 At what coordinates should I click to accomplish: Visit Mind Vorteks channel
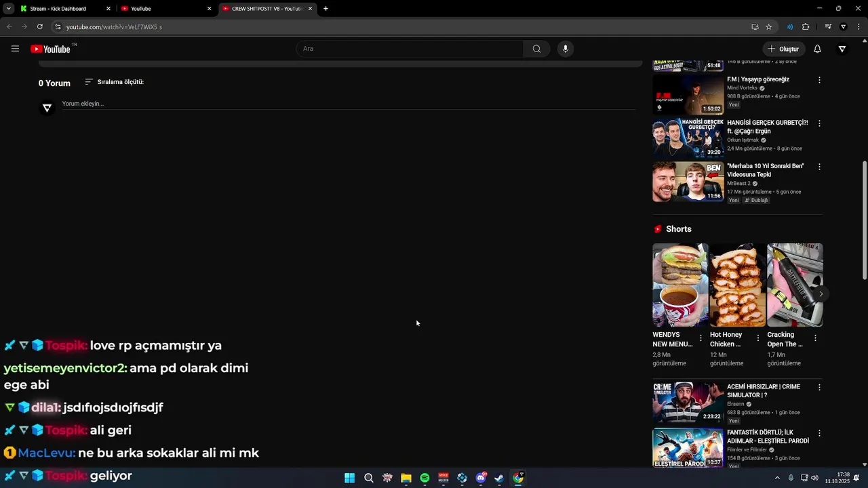click(x=742, y=88)
